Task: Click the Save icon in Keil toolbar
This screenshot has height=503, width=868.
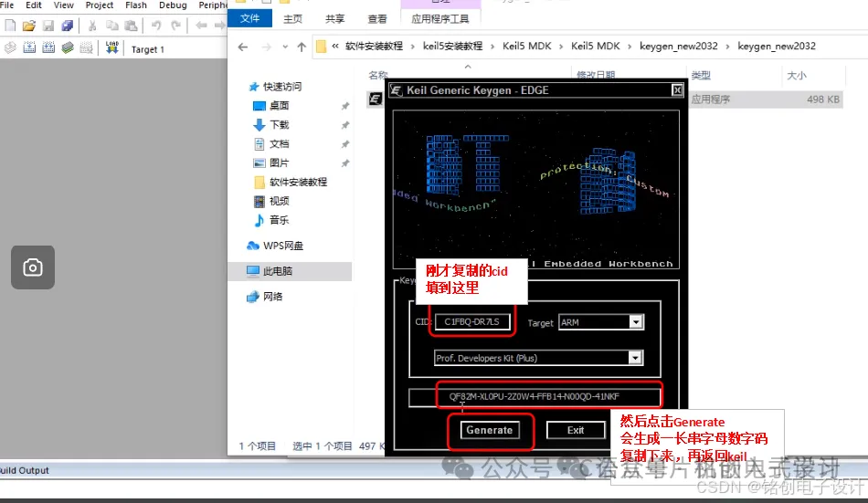Action: pyautogui.click(x=48, y=26)
